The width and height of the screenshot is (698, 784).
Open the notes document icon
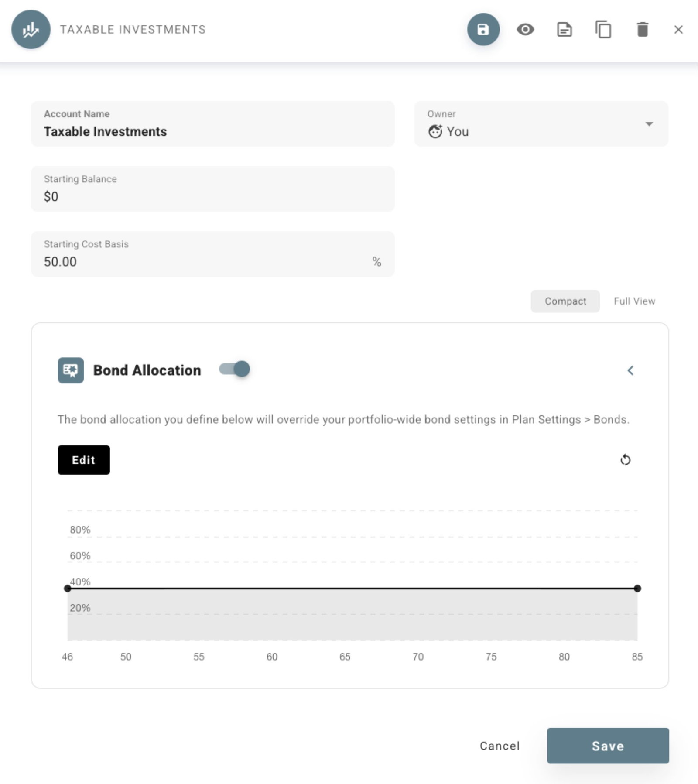(564, 29)
